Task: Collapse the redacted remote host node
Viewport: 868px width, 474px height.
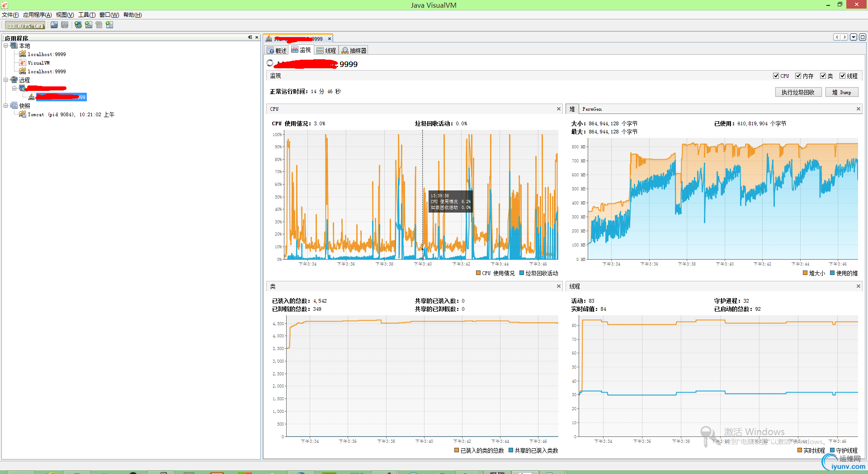Action: pos(14,88)
